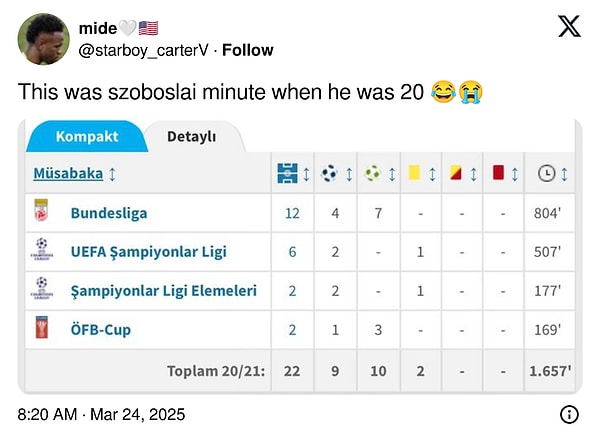Click the appearances pitch icon header

tap(287, 173)
